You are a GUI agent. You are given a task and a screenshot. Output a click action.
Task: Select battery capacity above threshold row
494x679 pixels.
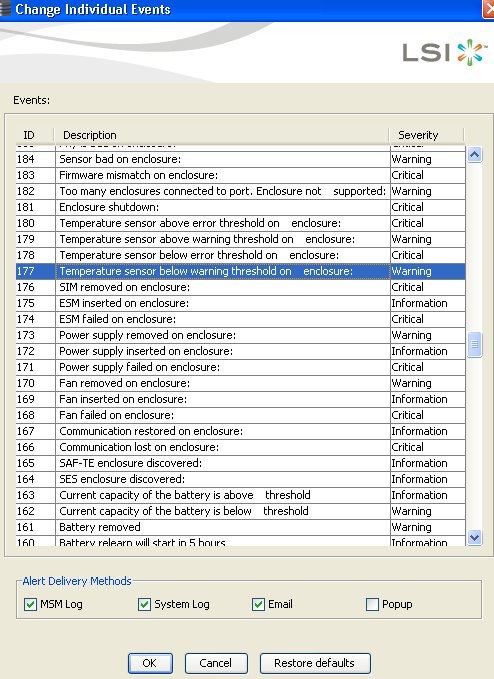(241, 495)
